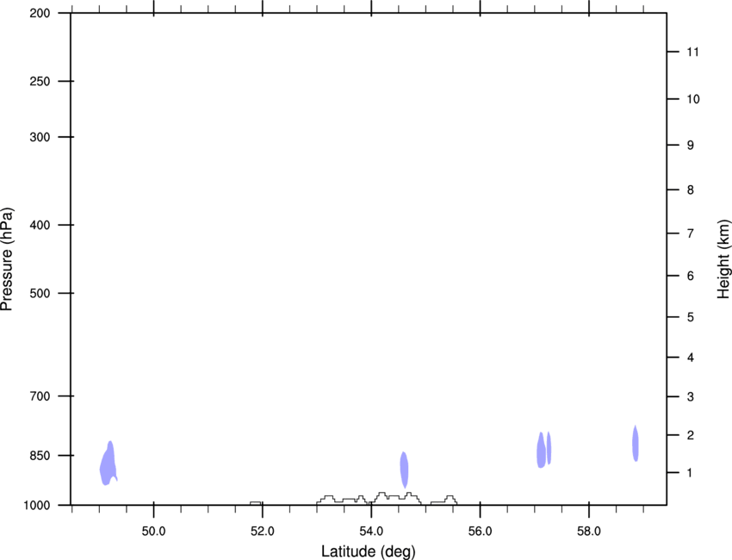Viewport: 732px width, 560px height.
Task: Click pressure tick label 400
Action: tap(40, 225)
